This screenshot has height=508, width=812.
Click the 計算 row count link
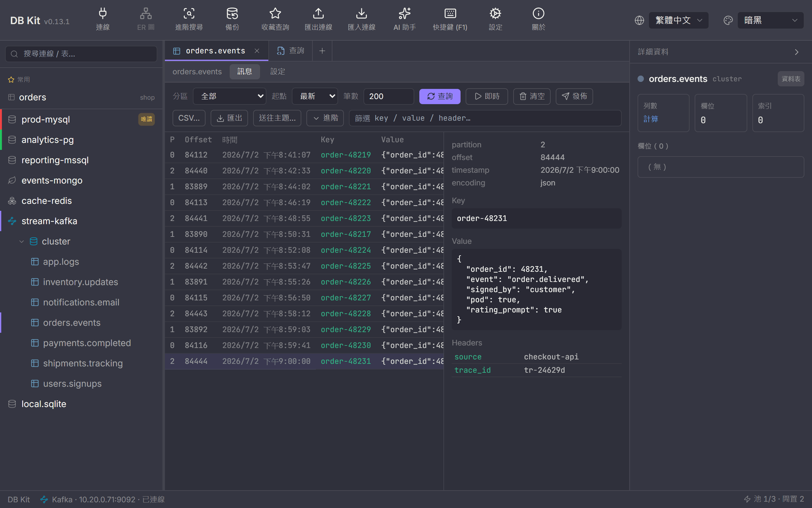(651, 119)
